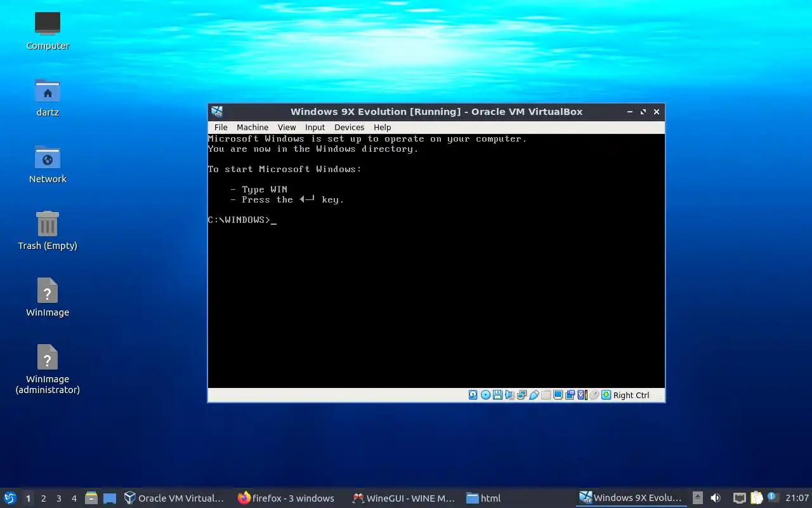Minimize the VirtualBox VM window

point(630,112)
